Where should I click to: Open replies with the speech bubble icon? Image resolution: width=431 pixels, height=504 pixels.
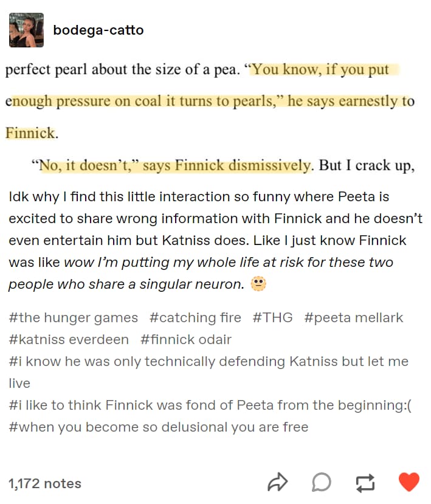(x=322, y=483)
